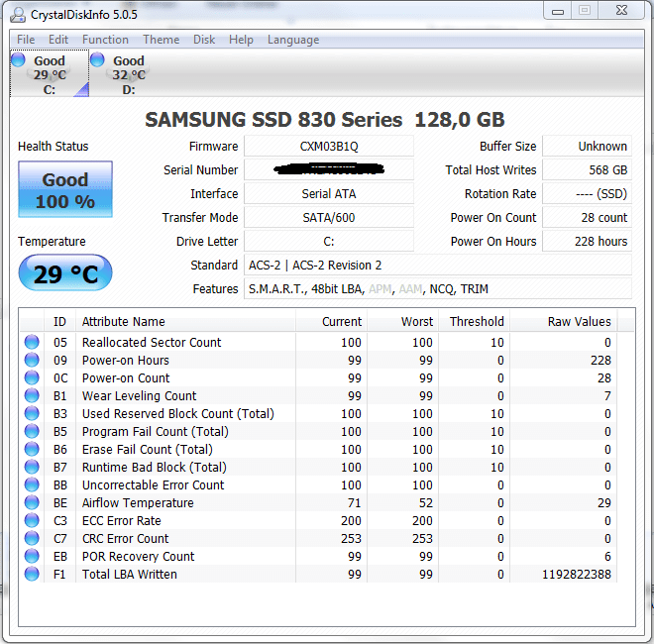Click status orb of Program Fail Count
Image resolution: width=654 pixels, height=644 pixels.
(32, 431)
